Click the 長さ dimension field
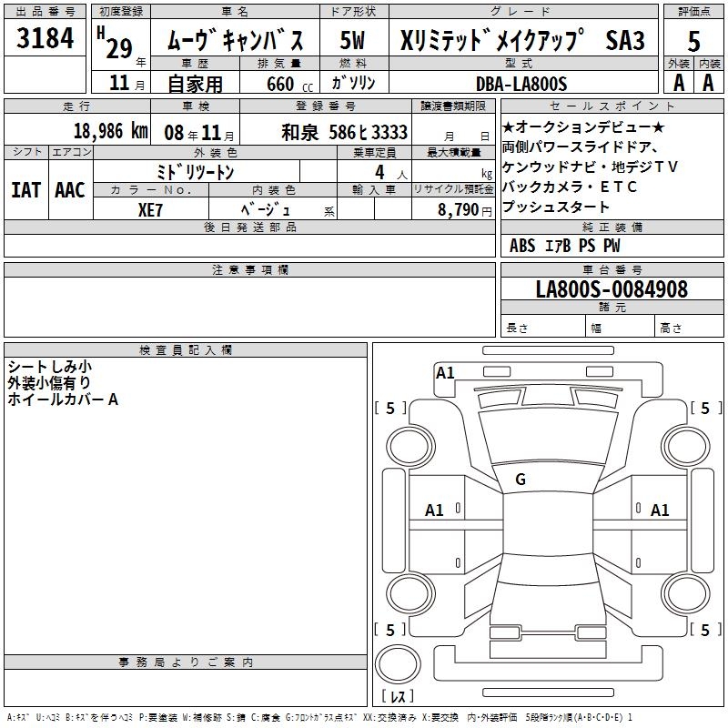This screenshot has height=728, width=728. tap(543, 327)
